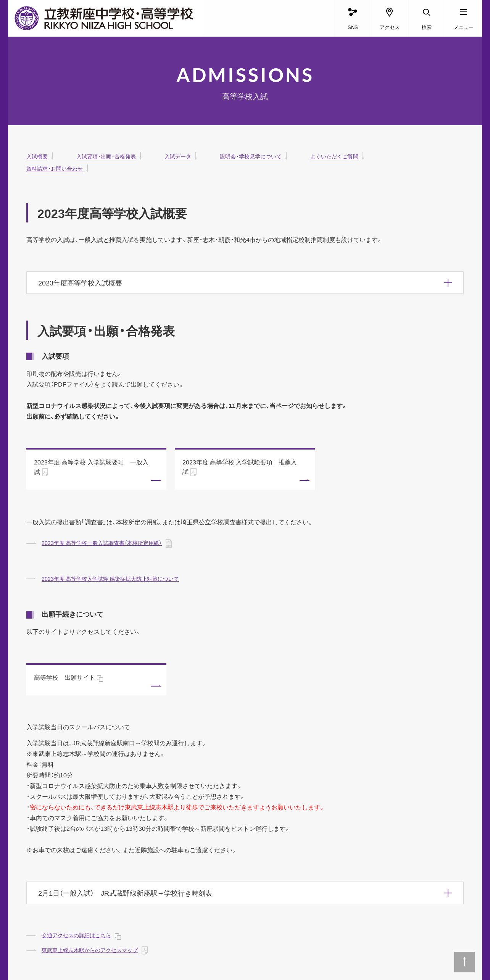Open the 2023年度高等学校入試概要 accordion row
This screenshot has height=980, width=490.
pos(245,283)
